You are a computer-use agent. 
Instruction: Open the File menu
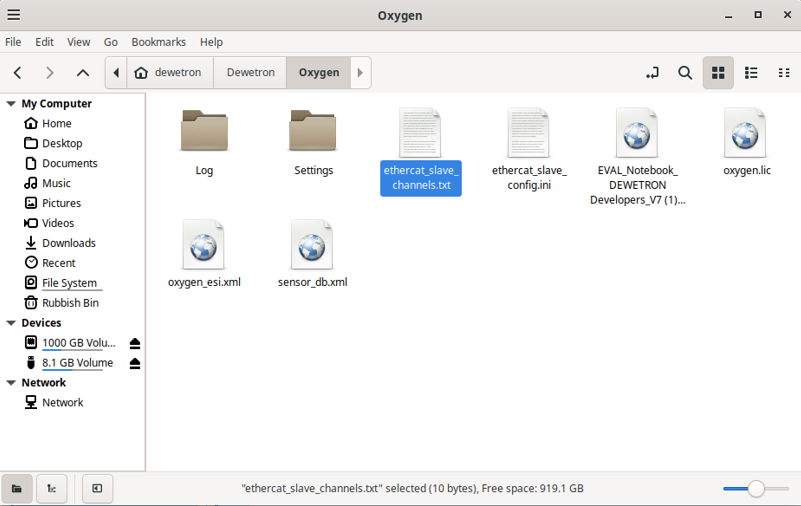click(x=13, y=42)
